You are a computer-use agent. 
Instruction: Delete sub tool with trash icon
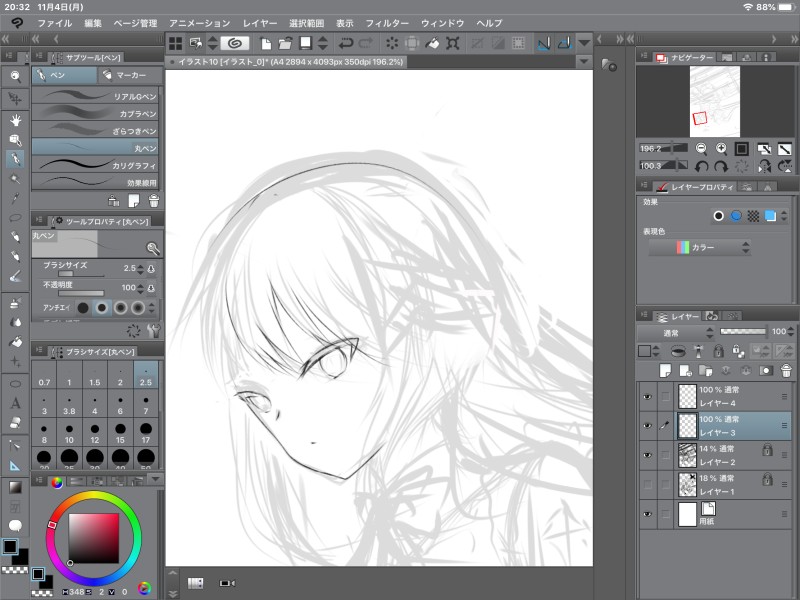pos(154,201)
